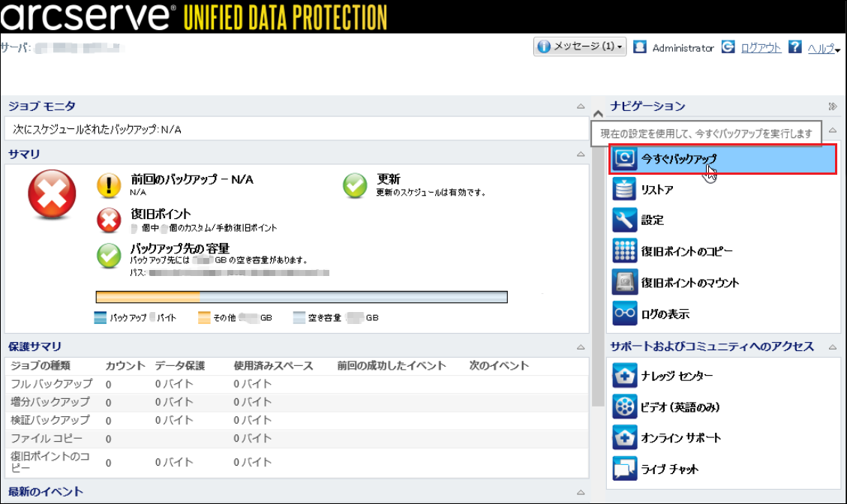Click the オンライン サポート icon
The width and height of the screenshot is (847, 504).
(624, 437)
